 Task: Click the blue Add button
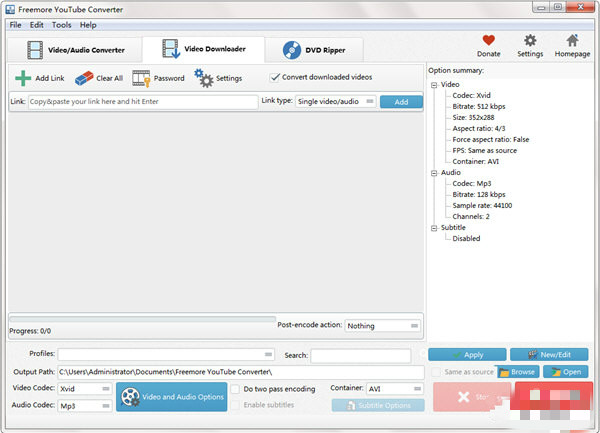coord(401,102)
